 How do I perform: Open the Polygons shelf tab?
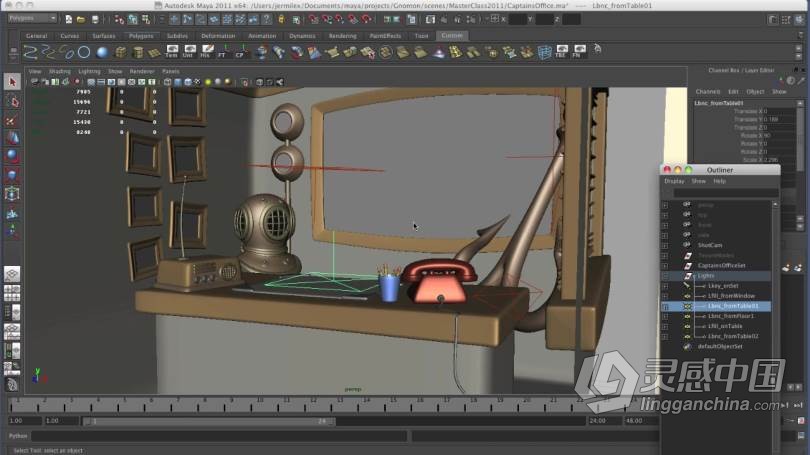pos(141,36)
